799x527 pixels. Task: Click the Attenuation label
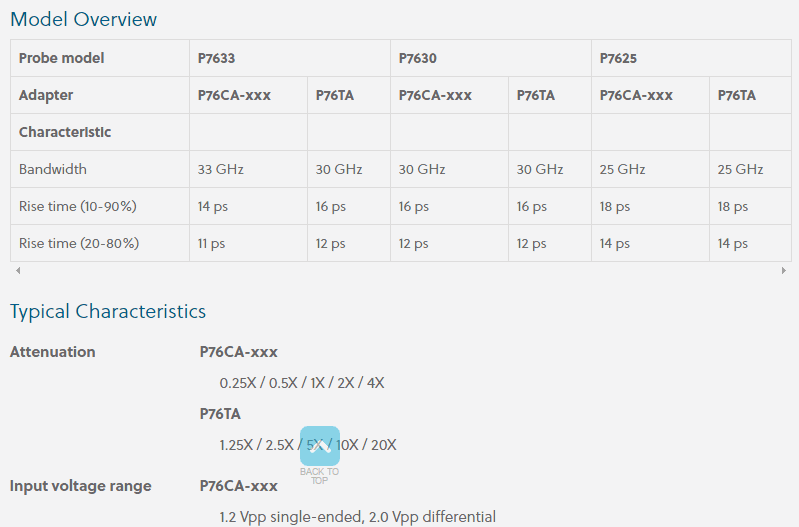[53, 352]
